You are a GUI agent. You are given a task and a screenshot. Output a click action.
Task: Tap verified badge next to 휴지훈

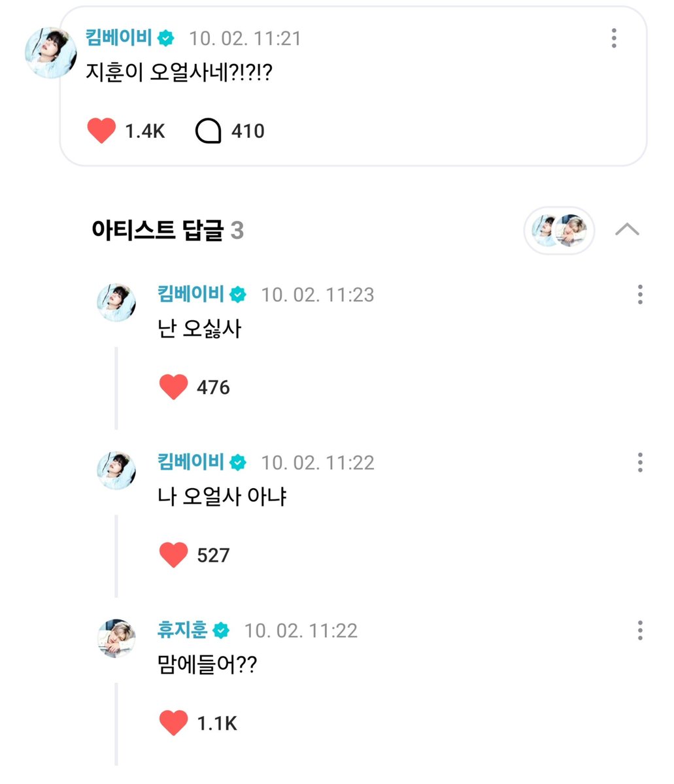coord(221,630)
